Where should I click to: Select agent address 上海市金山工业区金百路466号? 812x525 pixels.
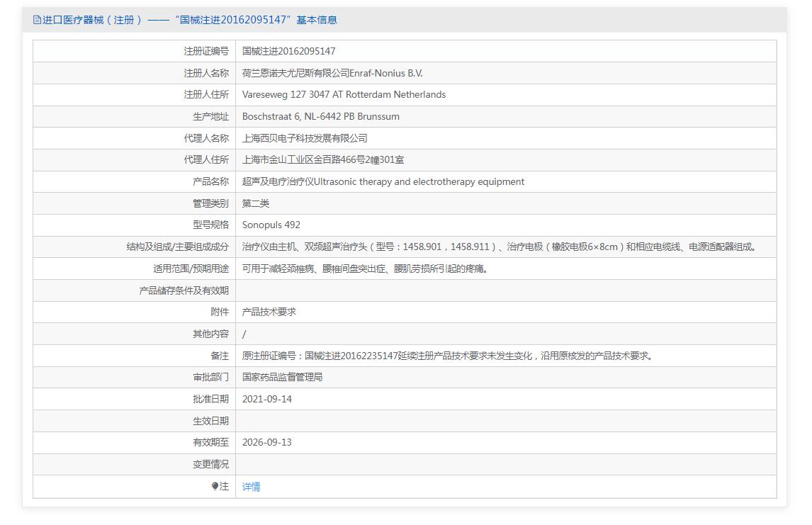tap(303, 160)
